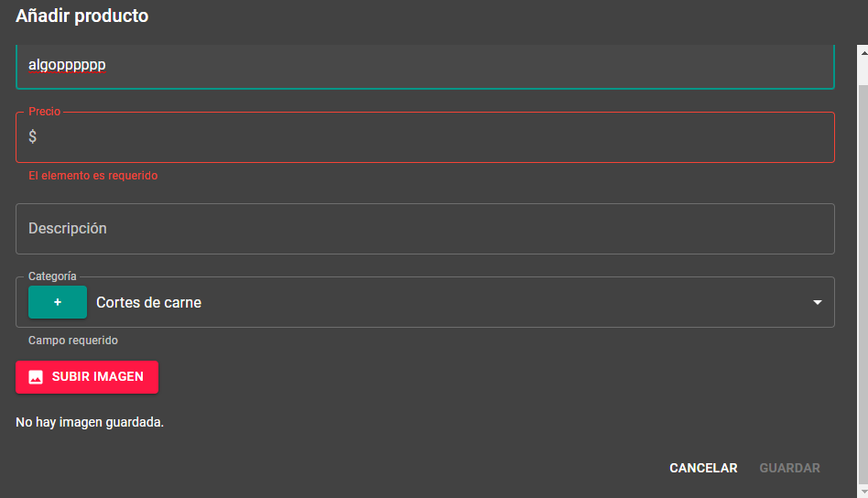Screen dimensions: 868x498
Task: Click the Categoría field label
Action: click(52, 276)
